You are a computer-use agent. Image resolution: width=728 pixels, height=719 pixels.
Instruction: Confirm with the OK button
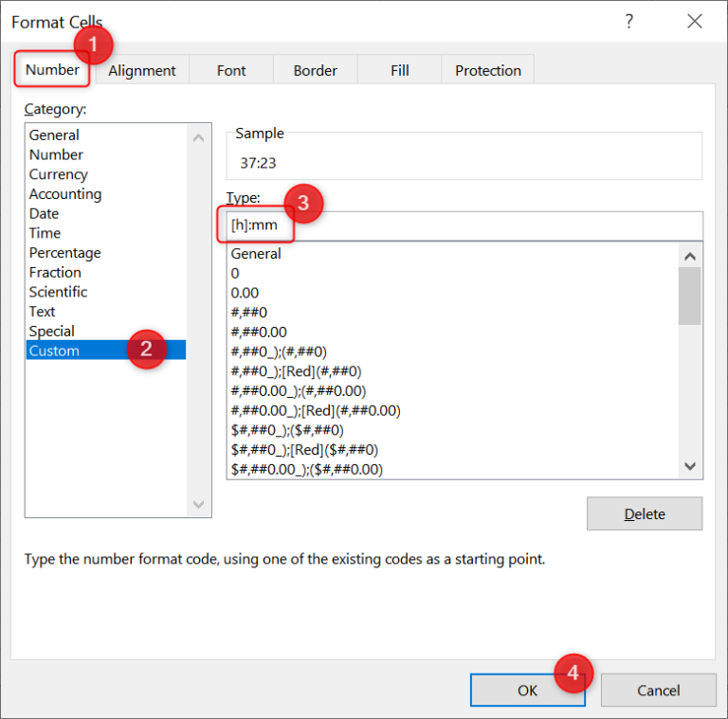[527, 690]
